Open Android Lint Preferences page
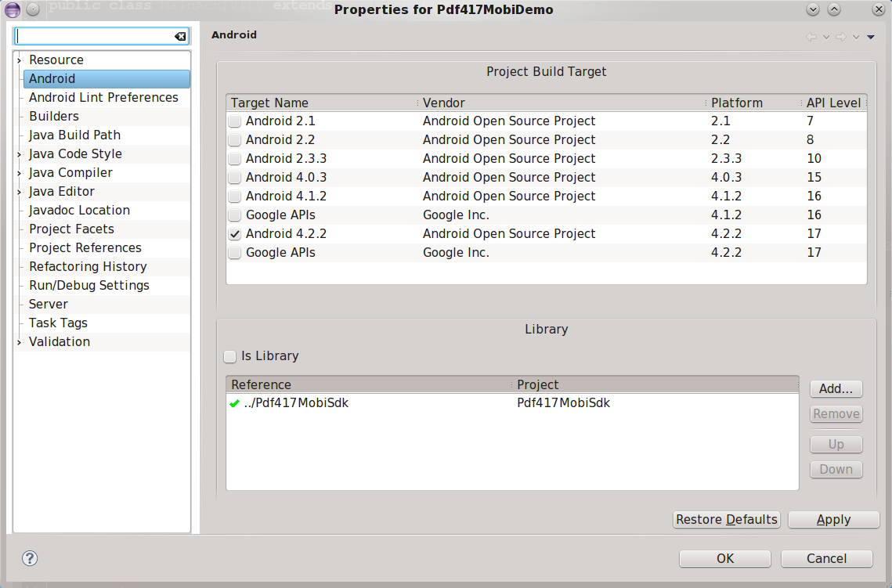This screenshot has height=588, width=892. point(103,97)
